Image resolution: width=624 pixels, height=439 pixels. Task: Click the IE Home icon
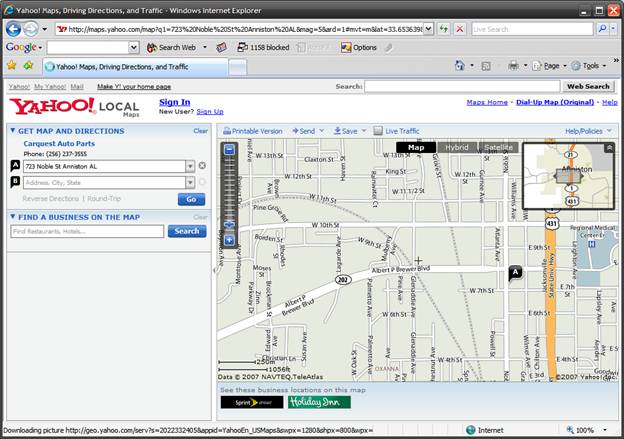point(460,66)
